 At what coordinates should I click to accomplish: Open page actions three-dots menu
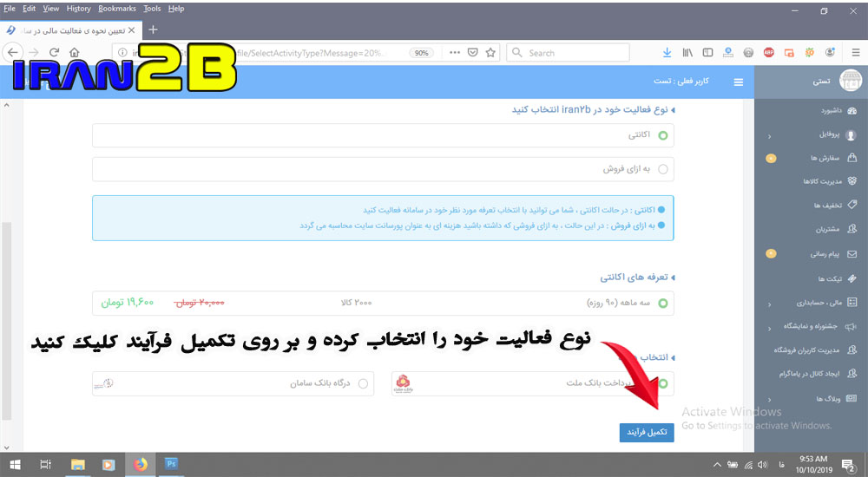pyautogui.click(x=455, y=53)
